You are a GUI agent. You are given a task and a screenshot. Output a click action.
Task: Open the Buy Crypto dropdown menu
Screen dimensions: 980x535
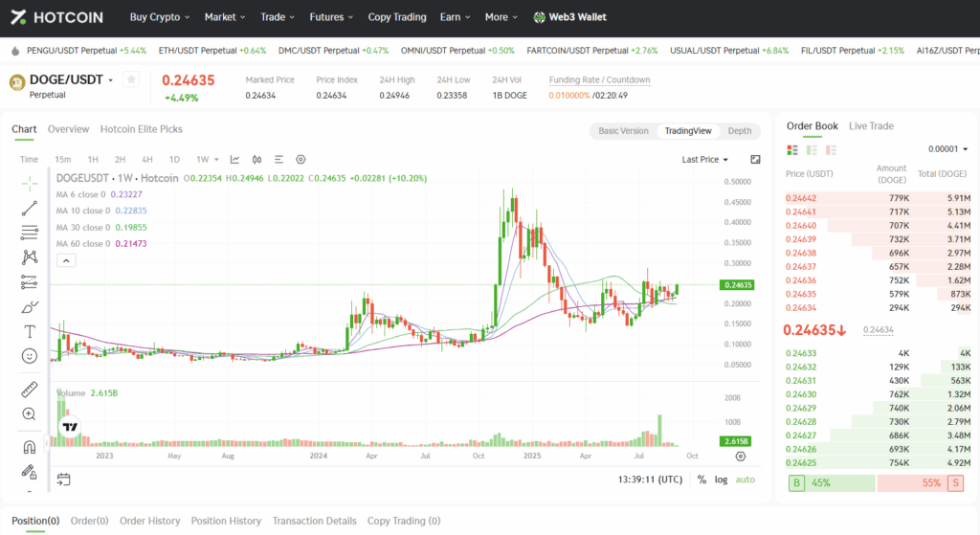click(160, 17)
